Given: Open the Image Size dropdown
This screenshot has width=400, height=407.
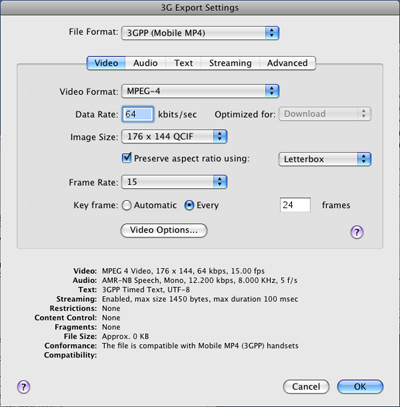Looking at the screenshot, I should pos(174,137).
